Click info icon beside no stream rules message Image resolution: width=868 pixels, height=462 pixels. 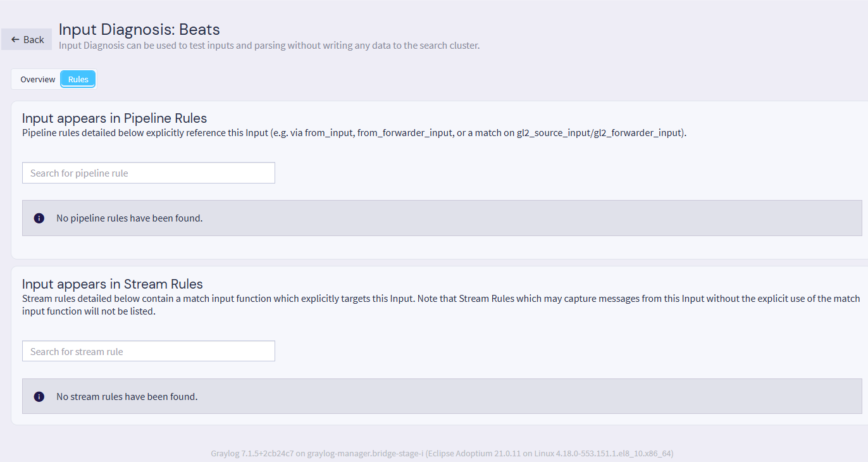pos(39,396)
